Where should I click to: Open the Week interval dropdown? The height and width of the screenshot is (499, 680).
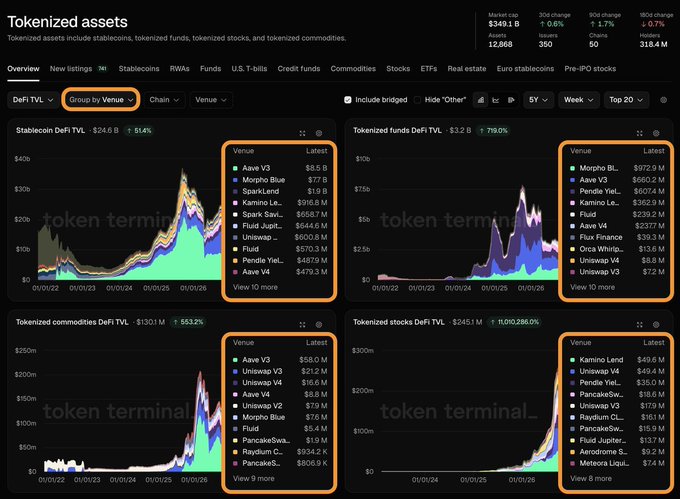point(579,100)
